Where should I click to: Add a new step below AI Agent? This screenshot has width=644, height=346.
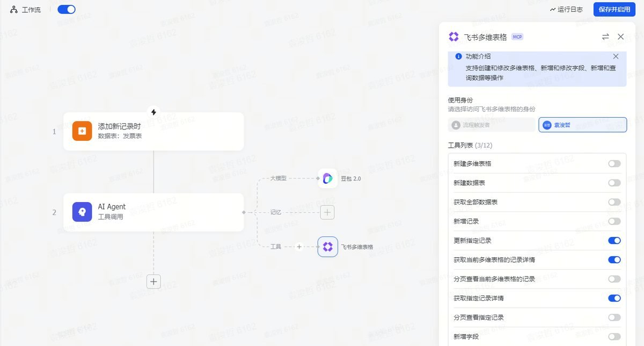153,282
